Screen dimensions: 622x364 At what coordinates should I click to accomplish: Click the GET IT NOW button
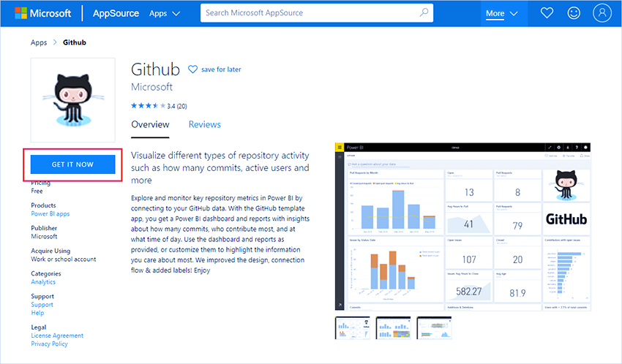(73, 164)
